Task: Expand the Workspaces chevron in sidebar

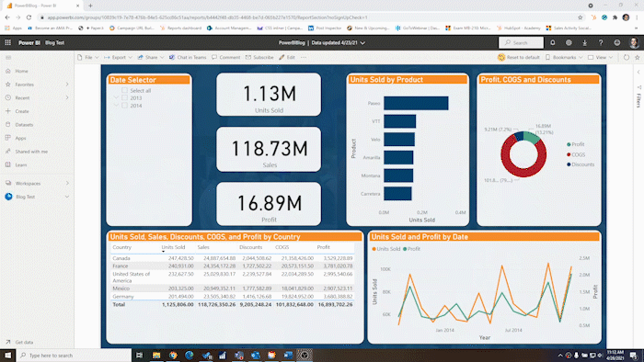Action: [x=67, y=183]
